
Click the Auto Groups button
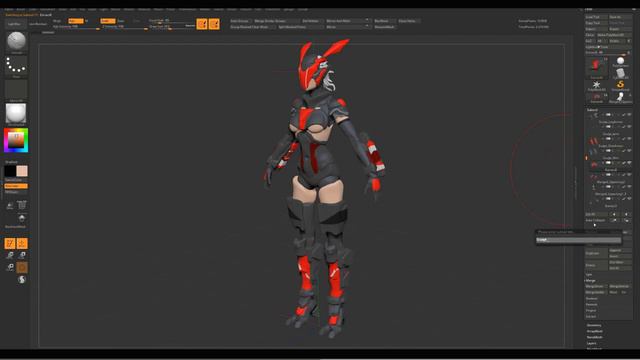(240, 21)
